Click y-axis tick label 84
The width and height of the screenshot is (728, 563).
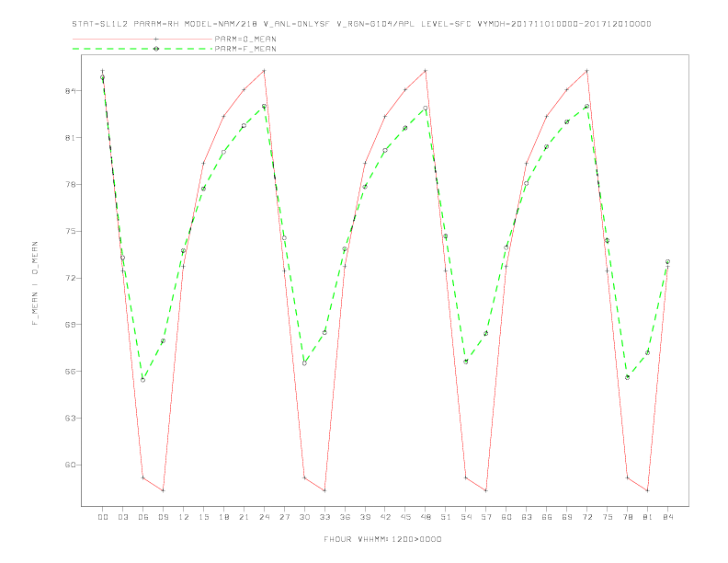pyautogui.click(x=70, y=91)
